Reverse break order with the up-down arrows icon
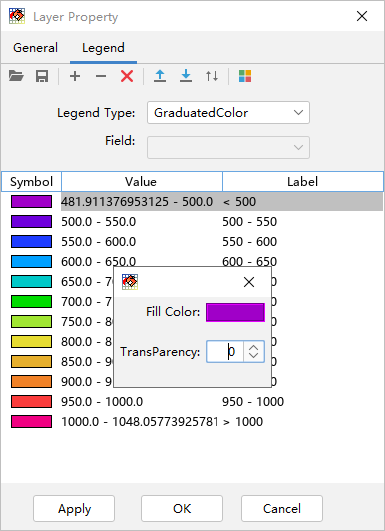The image size is (385, 531). click(x=212, y=76)
